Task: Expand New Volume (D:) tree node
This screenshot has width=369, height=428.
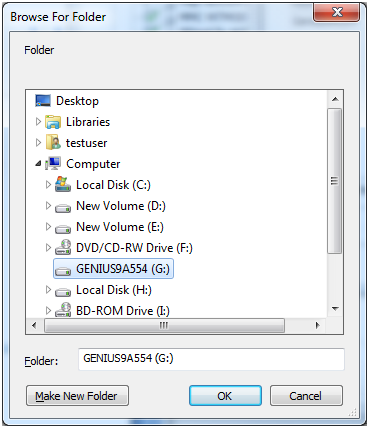Action: tap(48, 206)
